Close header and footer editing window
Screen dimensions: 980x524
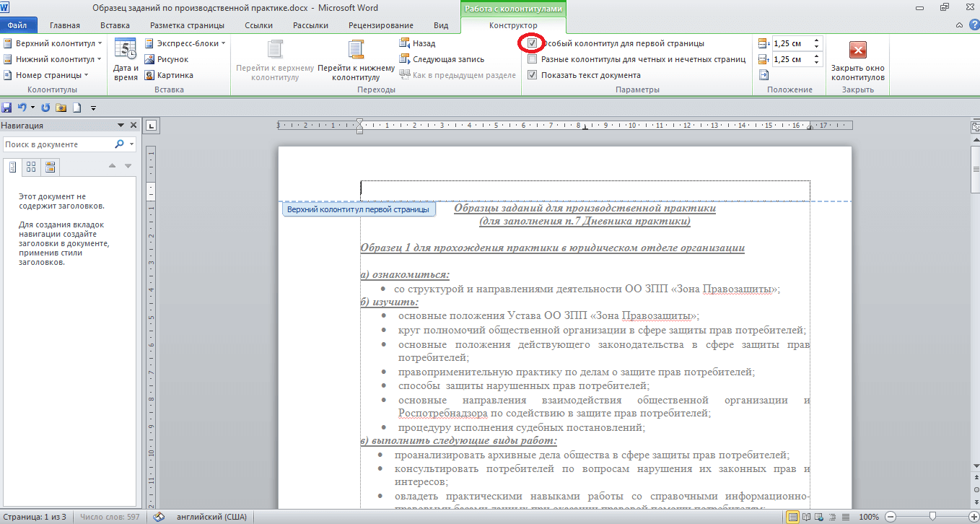(857, 59)
